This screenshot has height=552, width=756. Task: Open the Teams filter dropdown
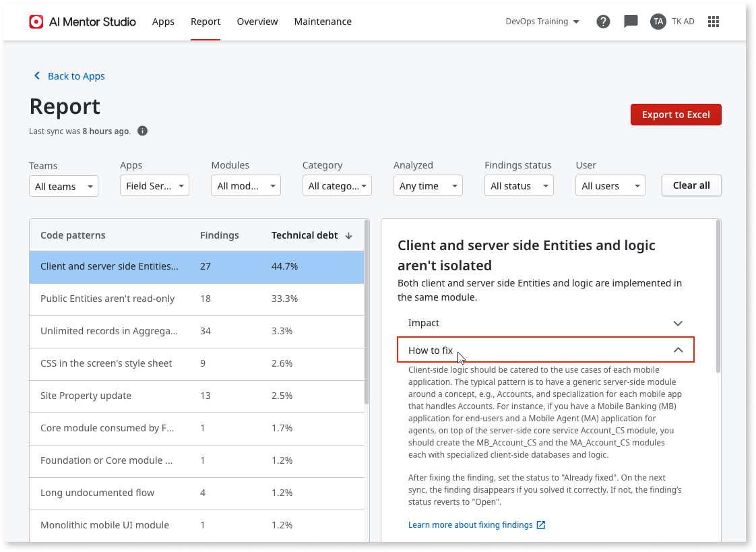pos(63,185)
